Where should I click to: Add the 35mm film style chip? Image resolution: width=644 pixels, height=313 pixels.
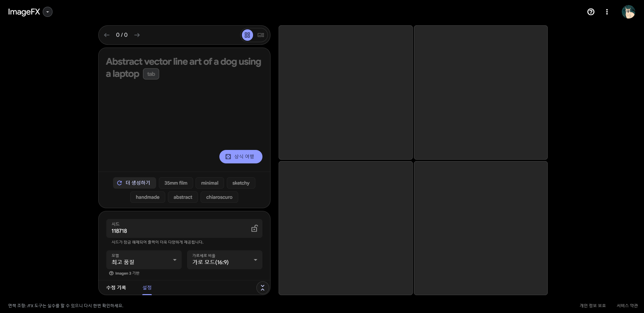176,183
